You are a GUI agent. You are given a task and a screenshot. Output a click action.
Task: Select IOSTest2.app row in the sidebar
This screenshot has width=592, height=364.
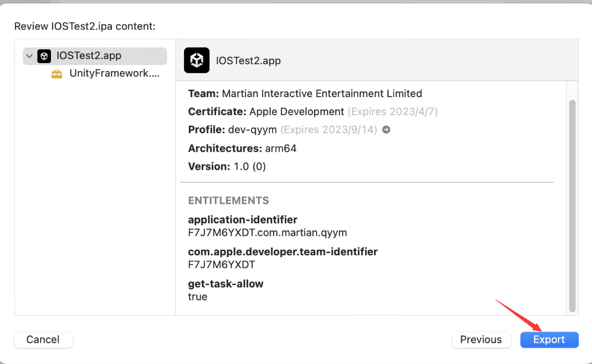coord(95,56)
